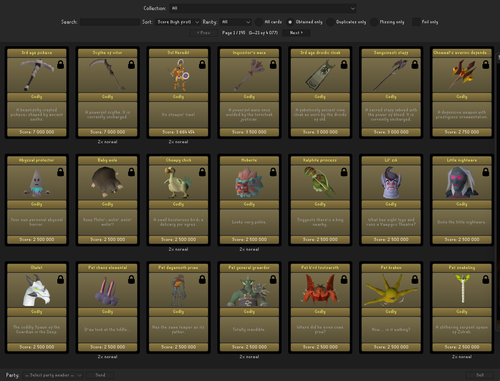Open the Rarity dropdown

coord(236,22)
